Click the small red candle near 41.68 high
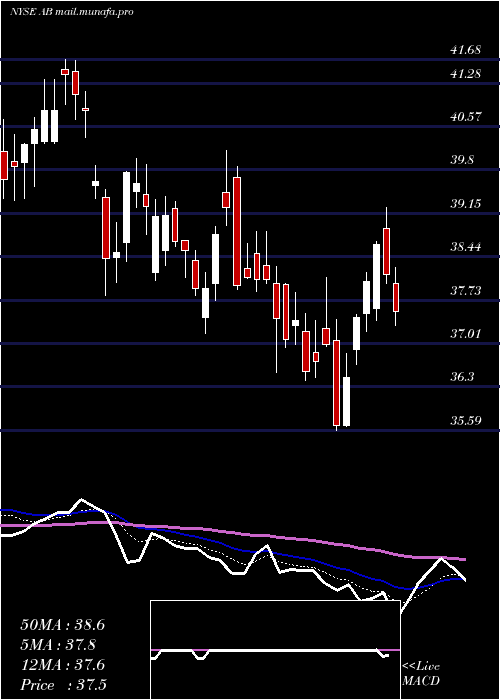Screen dimensions: 500x700 (x=65, y=71)
